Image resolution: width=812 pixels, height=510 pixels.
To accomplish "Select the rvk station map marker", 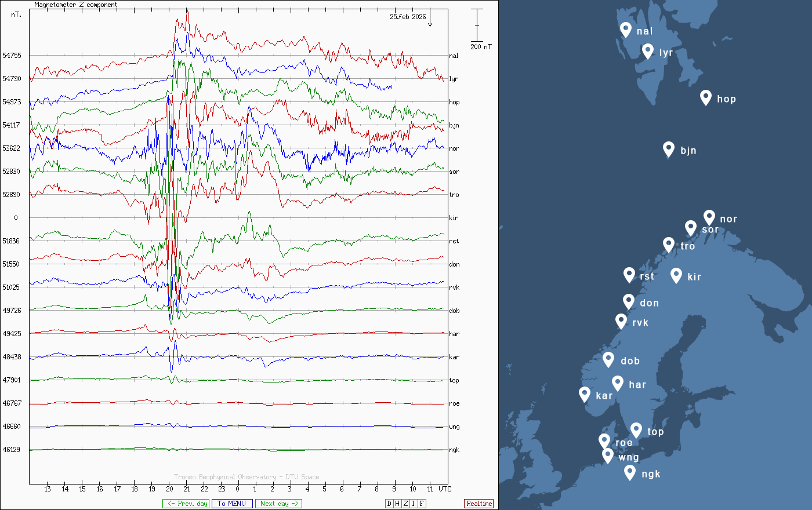I will [x=621, y=321].
